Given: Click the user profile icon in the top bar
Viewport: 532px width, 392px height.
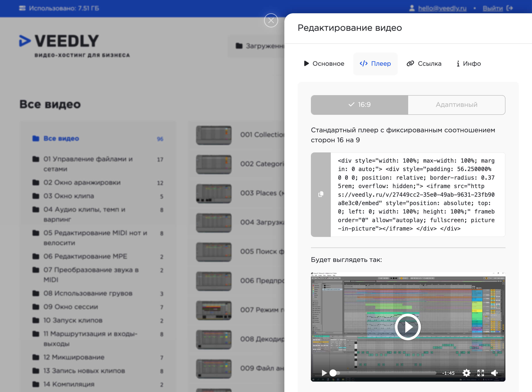Looking at the screenshot, I should click(412, 8).
